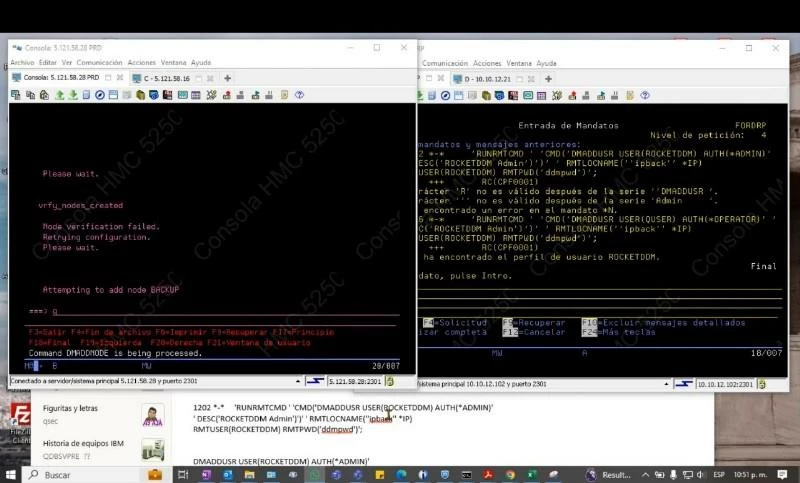Click red record-macro icon in right session toolbar
The width and height of the screenshot is (800, 483).
pos(572,95)
